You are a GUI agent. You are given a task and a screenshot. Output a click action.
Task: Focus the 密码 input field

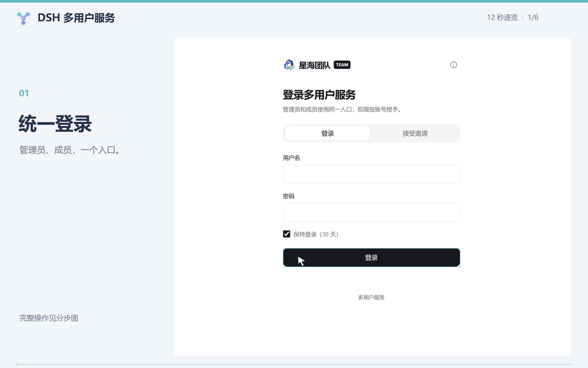[x=371, y=212]
